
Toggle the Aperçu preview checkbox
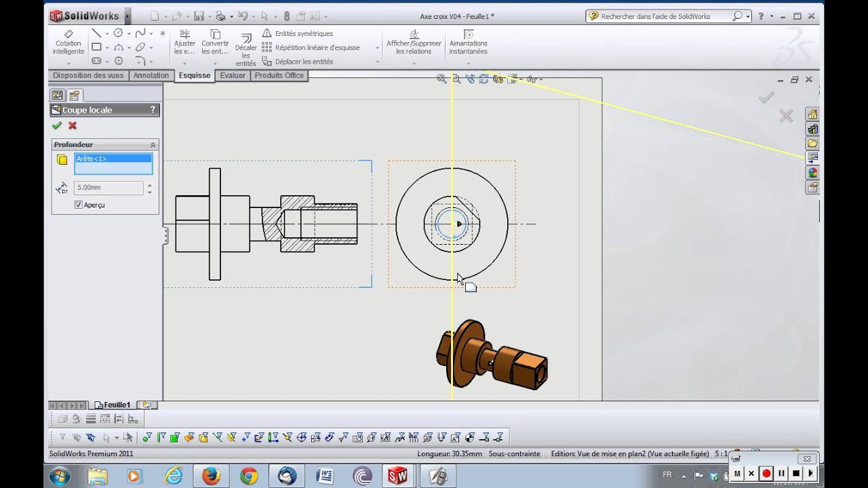pos(78,205)
